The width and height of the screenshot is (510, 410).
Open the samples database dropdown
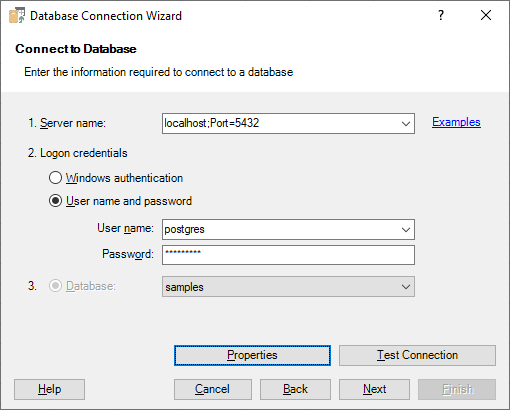point(288,287)
